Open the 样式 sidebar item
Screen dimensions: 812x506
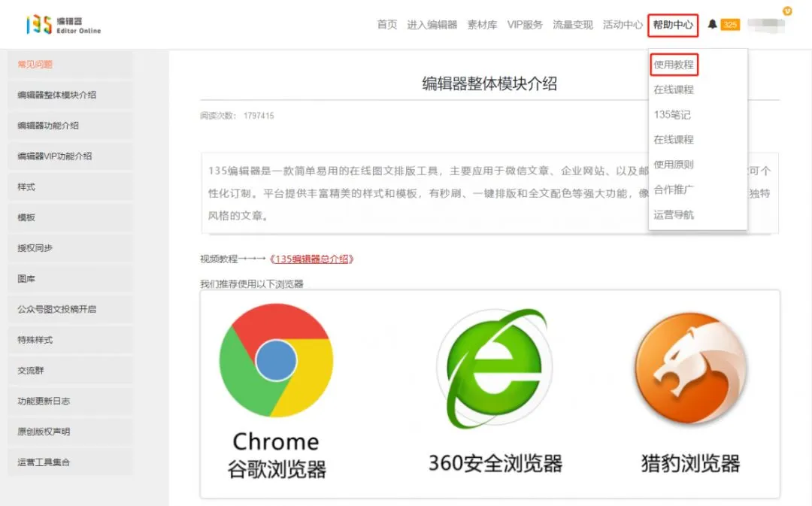coord(69,186)
